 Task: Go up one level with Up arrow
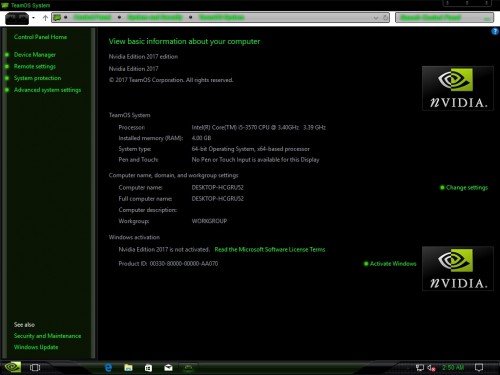(45, 18)
